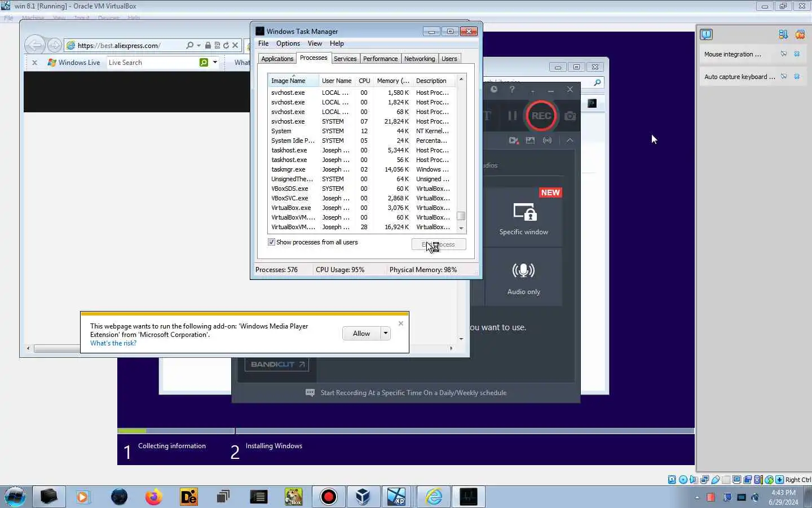Click into the Live Search field

(152, 63)
